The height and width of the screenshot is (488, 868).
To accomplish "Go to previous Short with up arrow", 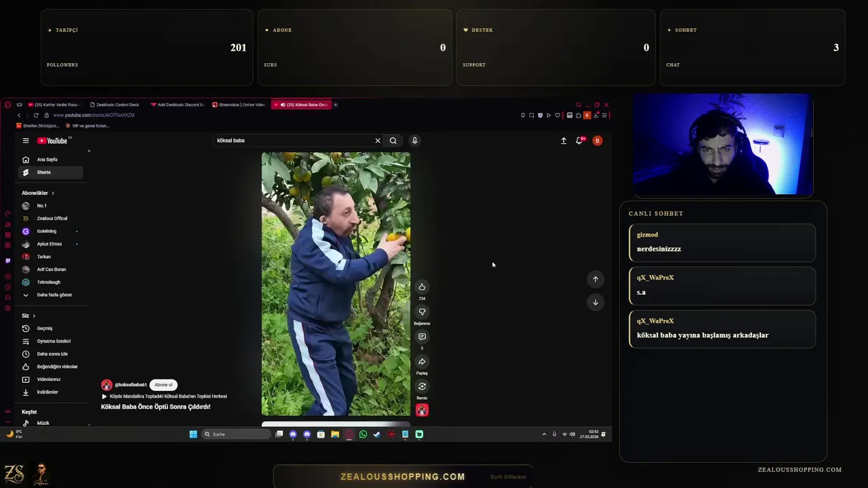I will click(595, 279).
